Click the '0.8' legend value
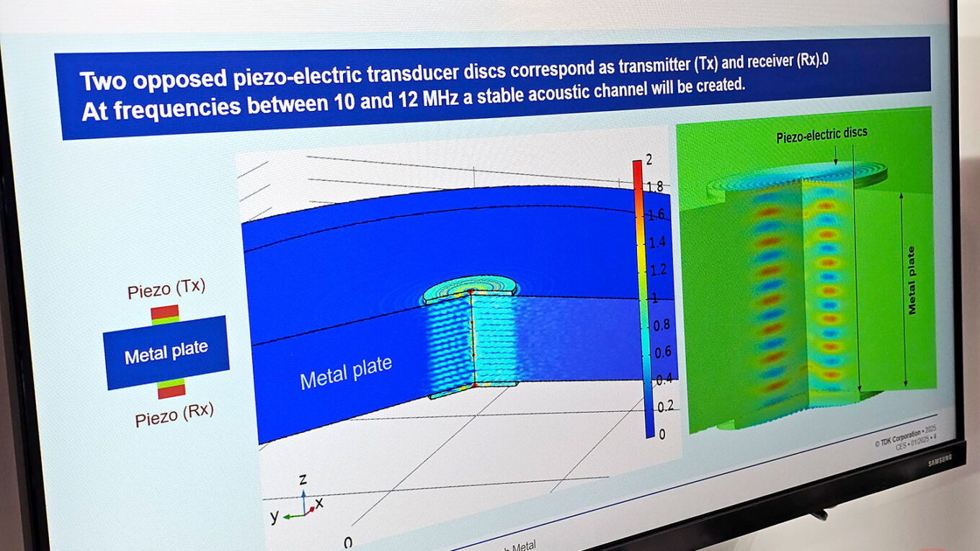Screen dimensions: 980x551 tap(661, 325)
